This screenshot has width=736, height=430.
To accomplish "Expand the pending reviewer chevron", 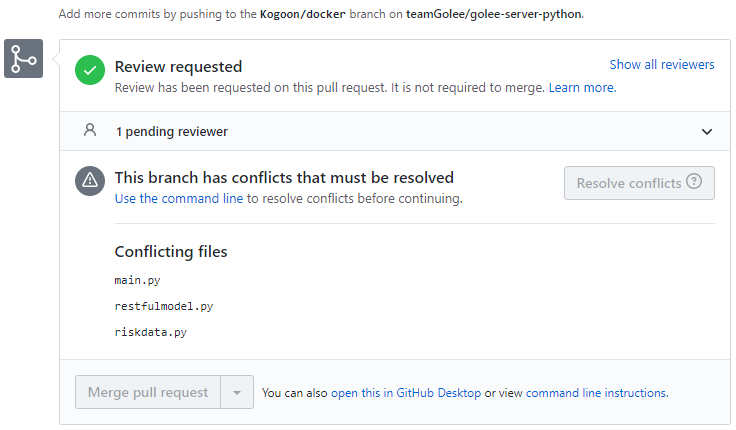I will [x=707, y=132].
